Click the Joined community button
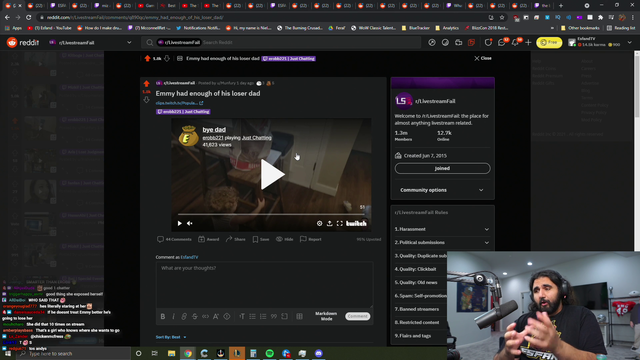640x360 pixels. pos(442,168)
